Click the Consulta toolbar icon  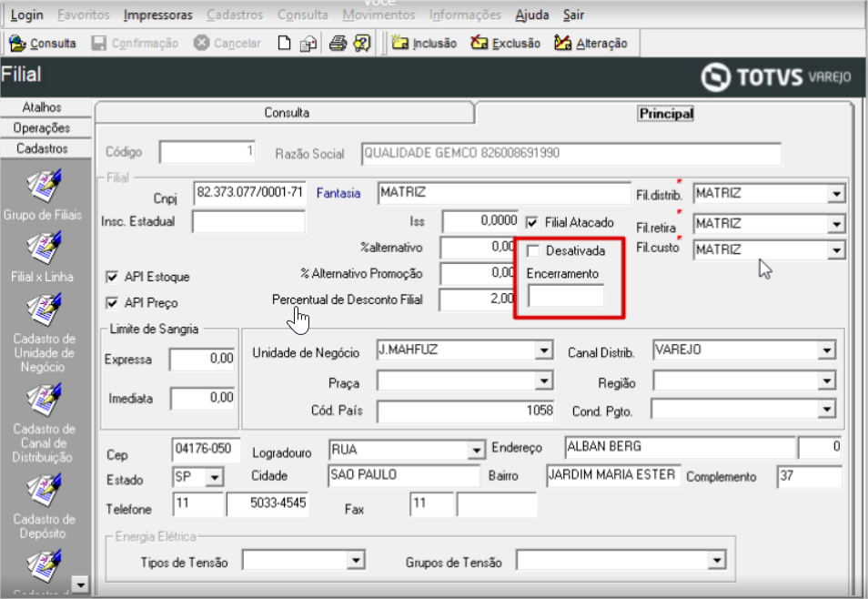coord(17,43)
